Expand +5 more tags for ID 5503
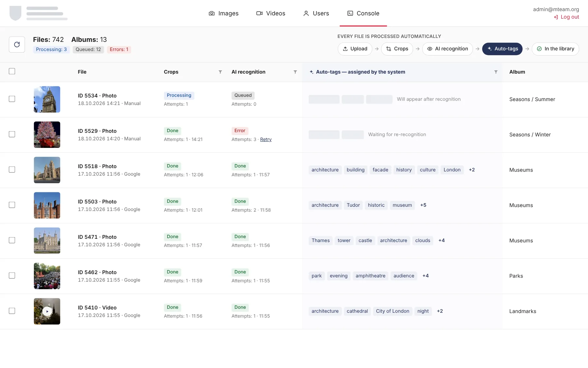Image resolution: width=588 pixels, height=368 pixels. click(x=423, y=205)
